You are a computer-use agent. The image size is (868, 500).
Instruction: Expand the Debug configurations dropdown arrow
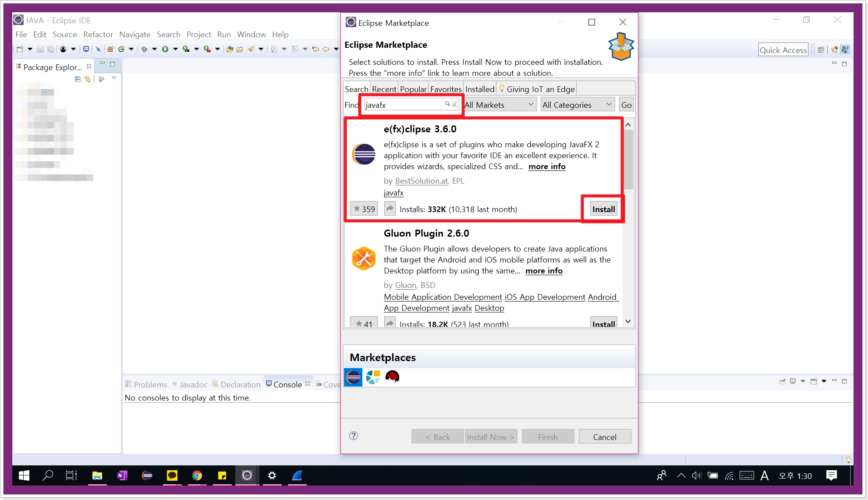tap(154, 49)
